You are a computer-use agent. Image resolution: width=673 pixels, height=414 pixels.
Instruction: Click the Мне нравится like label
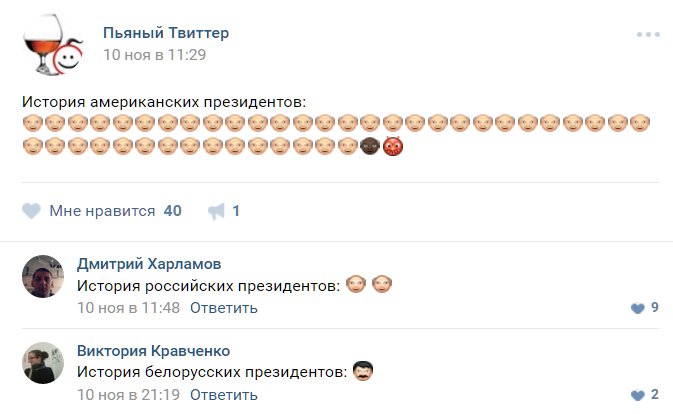click(x=102, y=211)
